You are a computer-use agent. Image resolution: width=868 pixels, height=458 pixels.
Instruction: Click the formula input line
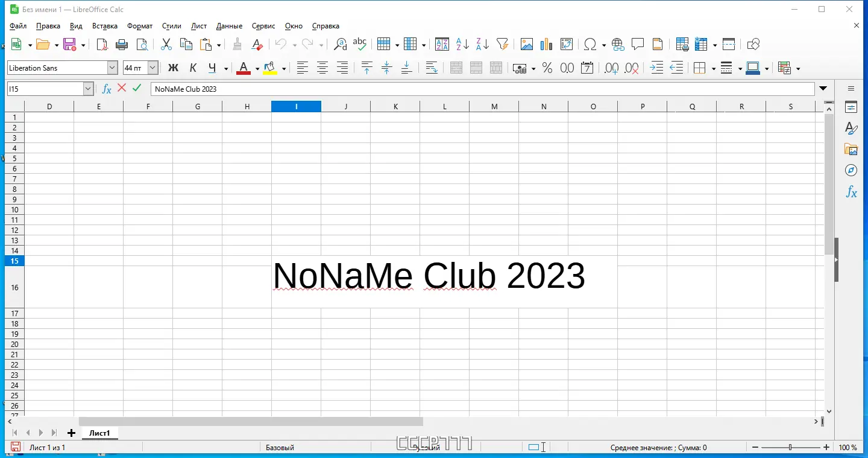pyautogui.click(x=482, y=89)
